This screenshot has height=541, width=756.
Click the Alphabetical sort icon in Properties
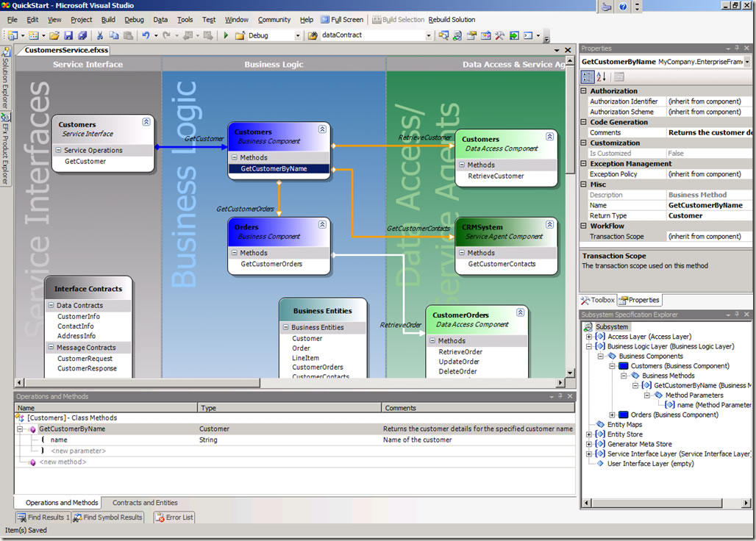[x=602, y=76]
